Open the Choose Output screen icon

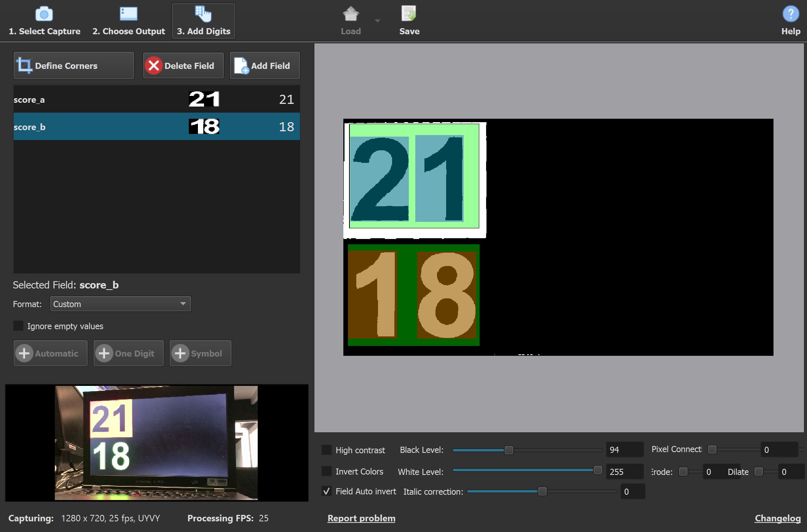click(128, 14)
